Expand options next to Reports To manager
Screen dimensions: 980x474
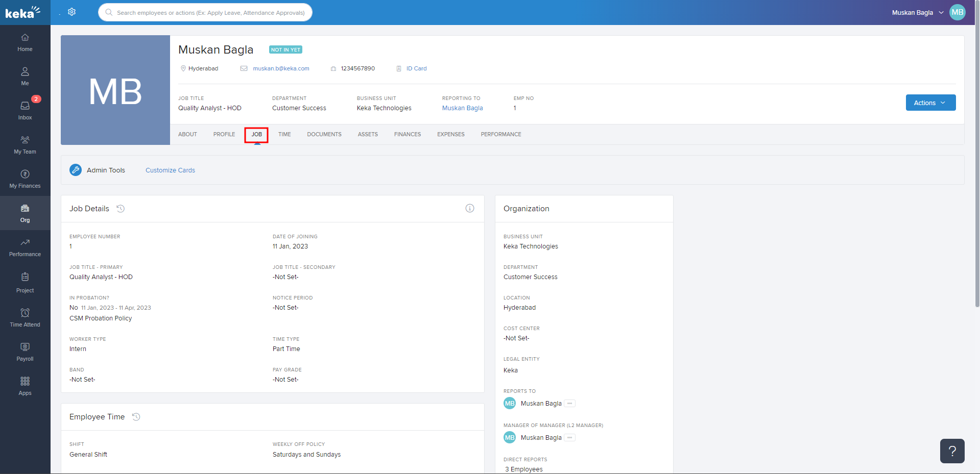click(x=570, y=404)
